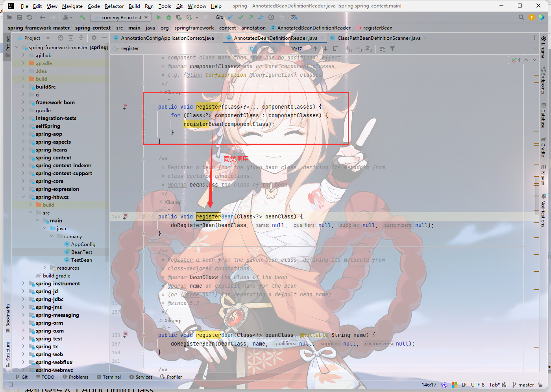This screenshot has width=551, height=392.
Task: Hide the Project panel minus icon
Action: click(104, 38)
